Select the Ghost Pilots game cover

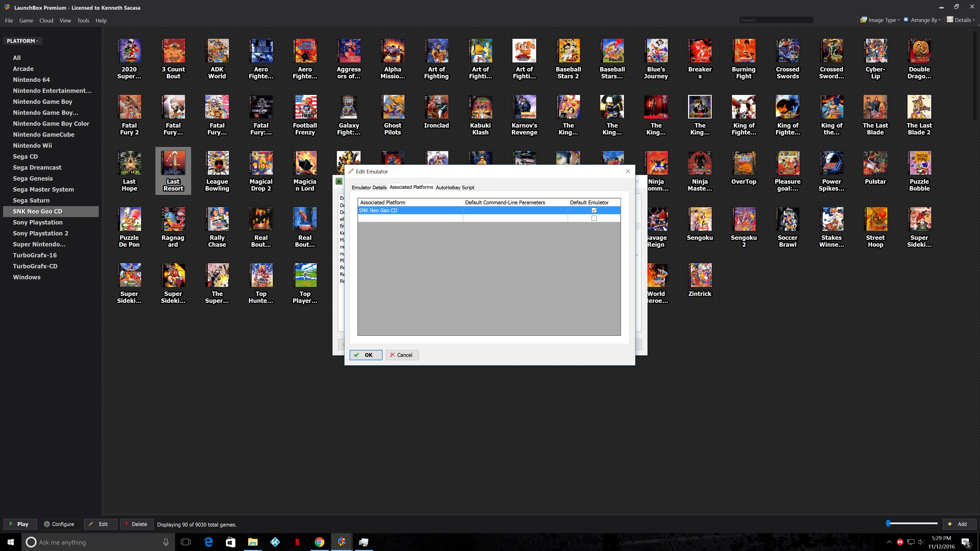(393, 107)
